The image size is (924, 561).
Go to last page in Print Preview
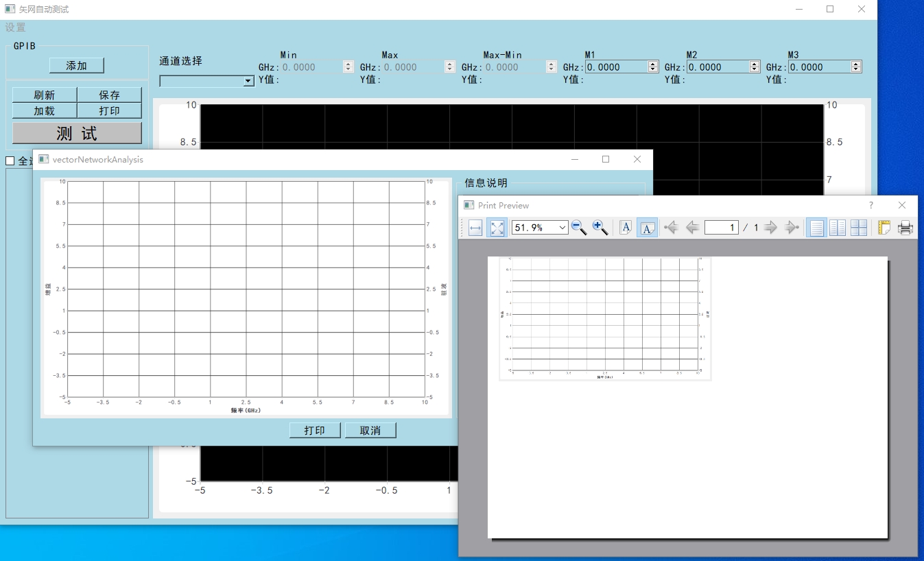792,228
